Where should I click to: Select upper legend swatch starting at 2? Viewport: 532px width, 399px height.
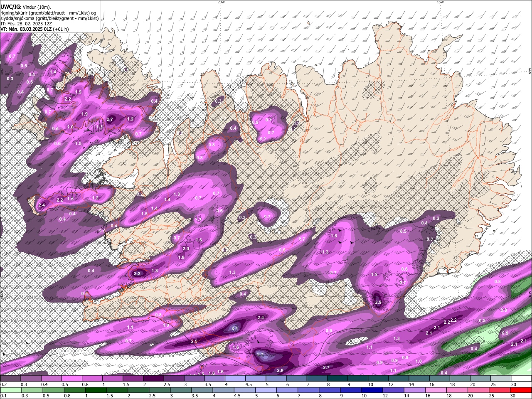[153, 379]
